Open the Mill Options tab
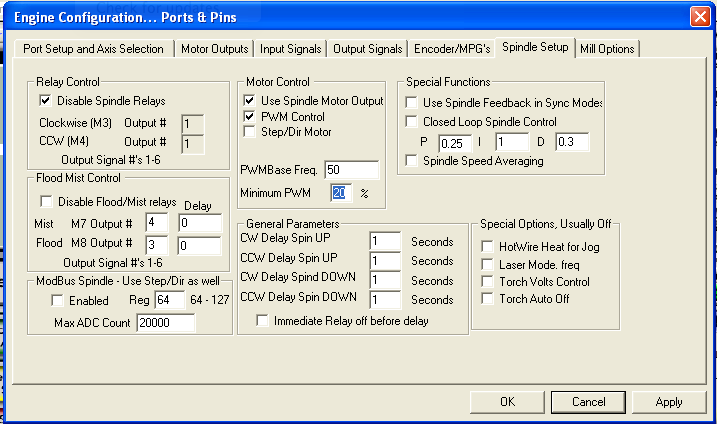Image resolution: width=717 pixels, height=424 pixels. pos(607,48)
